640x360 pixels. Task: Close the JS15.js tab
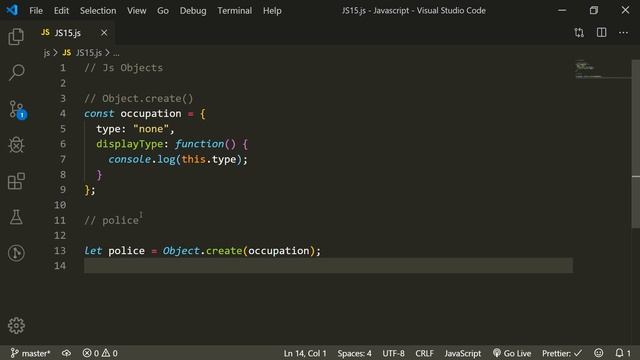[104, 33]
